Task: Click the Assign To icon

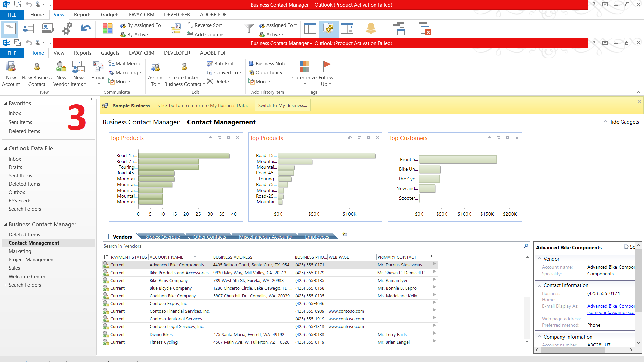Action: point(155,67)
